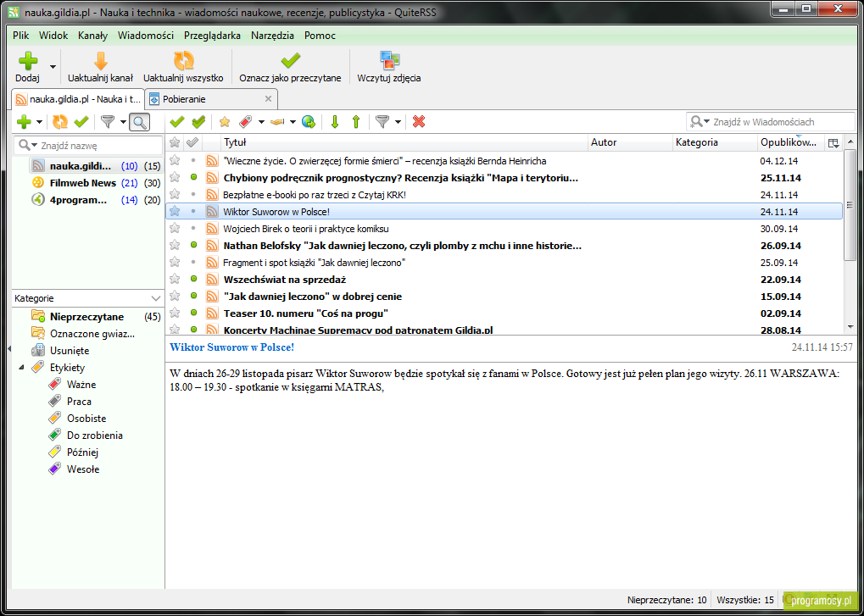864x616 pixels.
Task: Sort by the Tytuł column header
Action: pos(404,142)
